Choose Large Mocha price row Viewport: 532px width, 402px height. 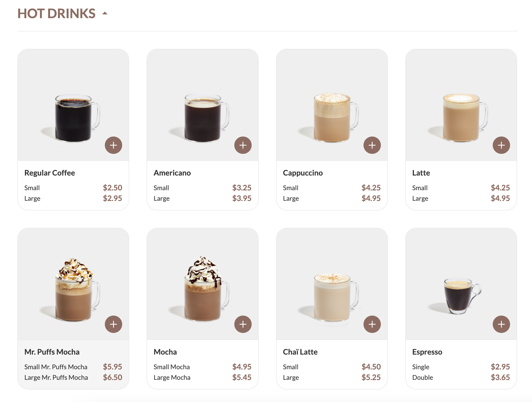coord(202,377)
